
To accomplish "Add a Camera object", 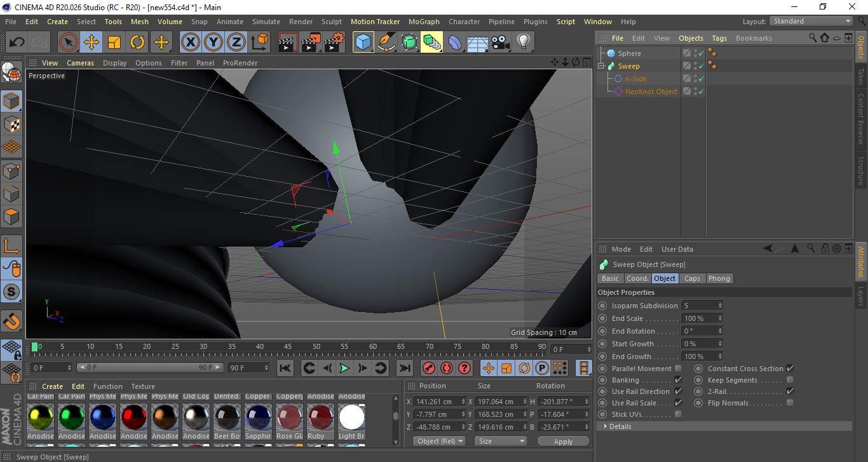I will point(500,43).
